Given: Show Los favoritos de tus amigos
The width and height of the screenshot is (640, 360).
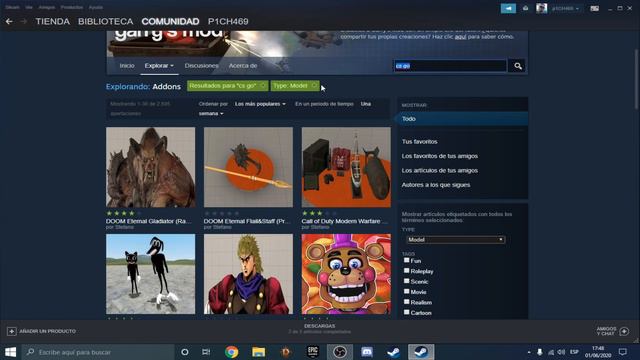Looking at the screenshot, I should click(x=440, y=156).
